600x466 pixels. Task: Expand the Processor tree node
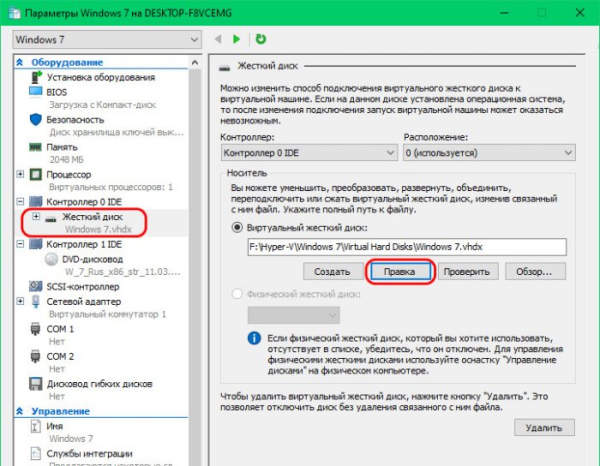click(22, 174)
